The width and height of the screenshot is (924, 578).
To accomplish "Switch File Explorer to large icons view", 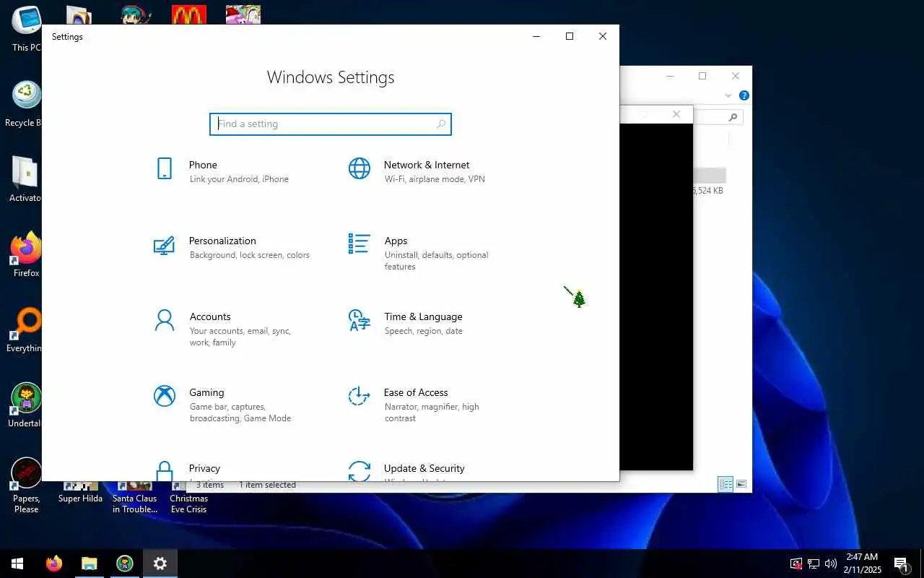I will [741, 484].
